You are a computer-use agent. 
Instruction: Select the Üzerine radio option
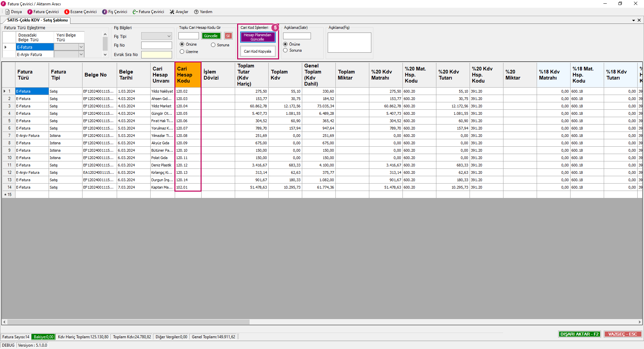(182, 52)
